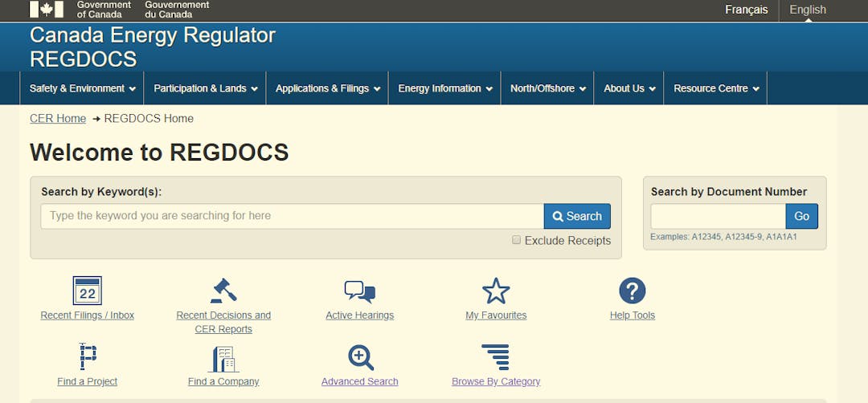The image size is (868, 403).
Task: Open the Applications & Filings dropdown
Action: (328, 88)
